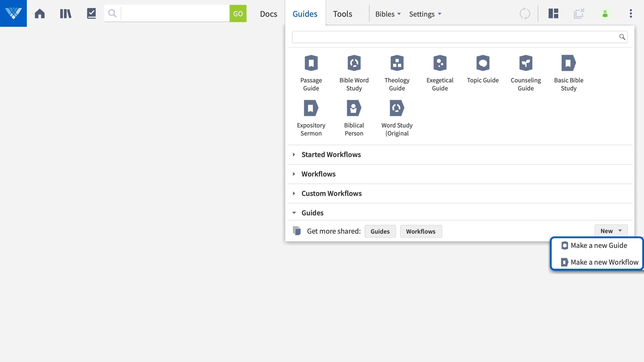The width and height of the screenshot is (644, 362).
Task: Open the Exegetical Guide
Action: tap(440, 73)
